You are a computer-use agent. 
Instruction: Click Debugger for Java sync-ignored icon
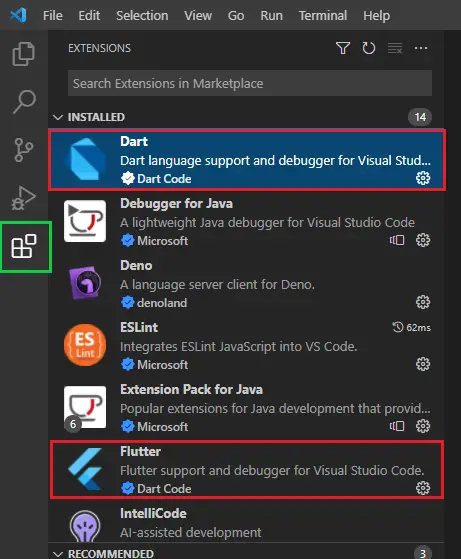pyautogui.click(x=397, y=240)
